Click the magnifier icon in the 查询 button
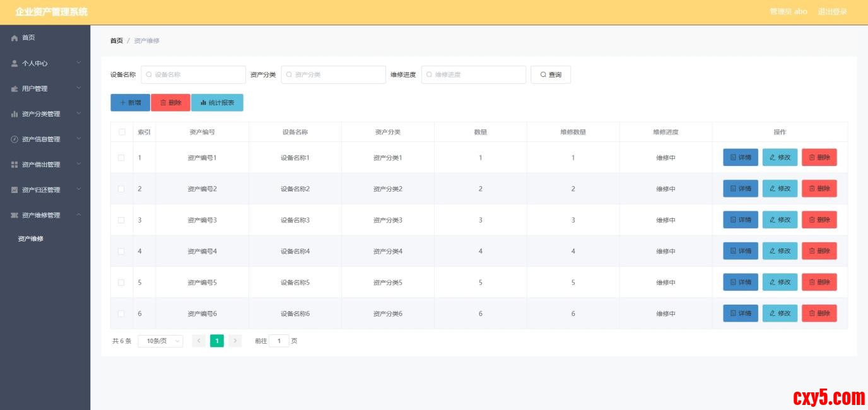868x410 pixels. click(543, 75)
